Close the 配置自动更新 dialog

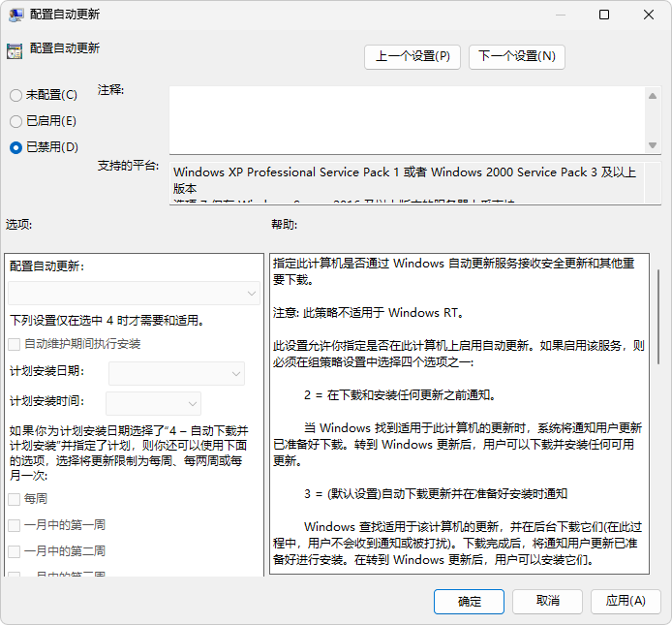point(649,15)
